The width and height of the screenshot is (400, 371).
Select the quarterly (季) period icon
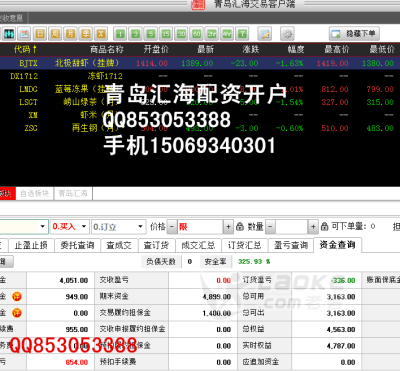(86, 33)
